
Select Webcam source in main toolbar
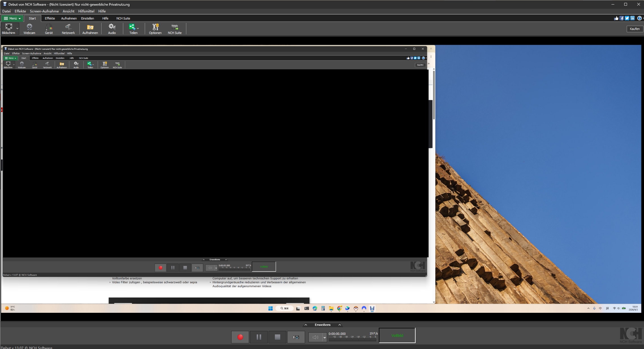[29, 29]
